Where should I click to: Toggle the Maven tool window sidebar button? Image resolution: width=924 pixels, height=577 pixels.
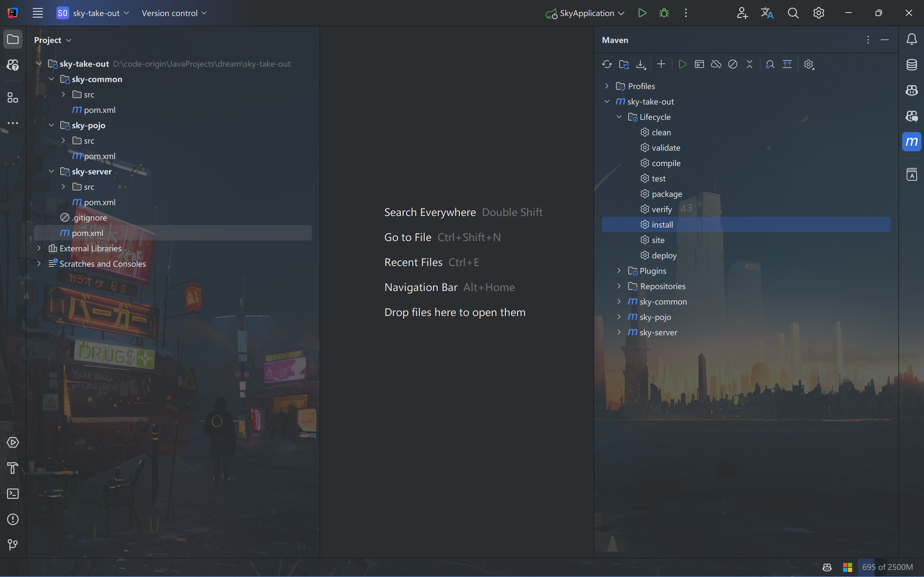[x=911, y=142]
